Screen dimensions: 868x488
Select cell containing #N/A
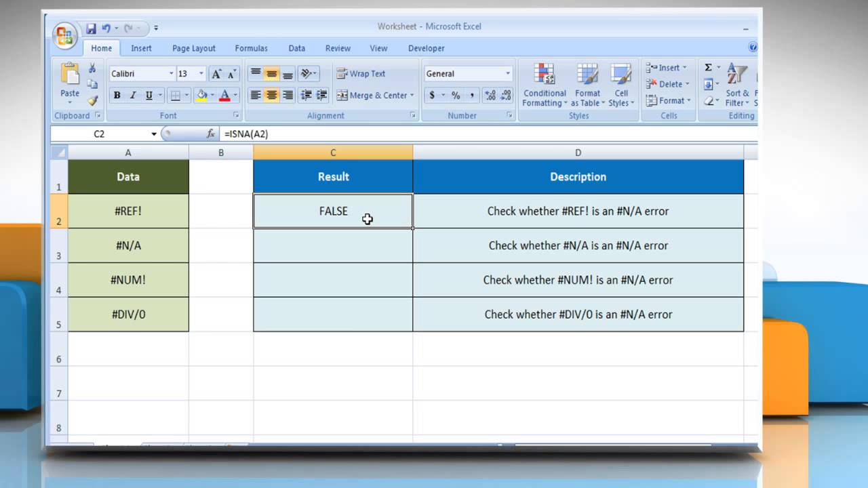128,245
